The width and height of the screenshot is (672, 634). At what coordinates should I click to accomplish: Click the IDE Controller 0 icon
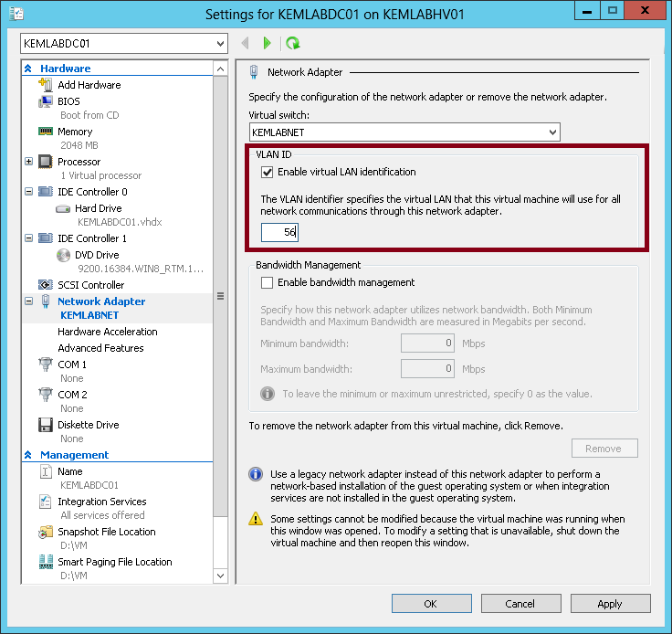pos(46,192)
